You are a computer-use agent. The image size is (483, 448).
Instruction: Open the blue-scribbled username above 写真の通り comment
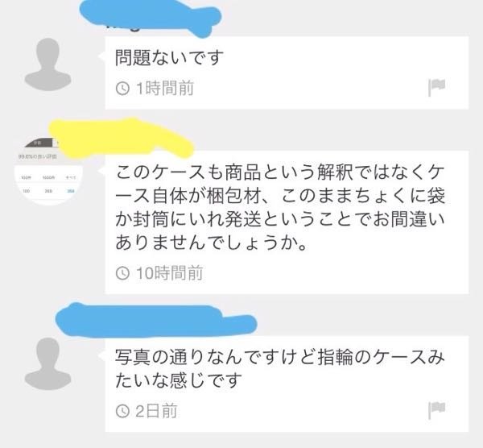click(156, 321)
